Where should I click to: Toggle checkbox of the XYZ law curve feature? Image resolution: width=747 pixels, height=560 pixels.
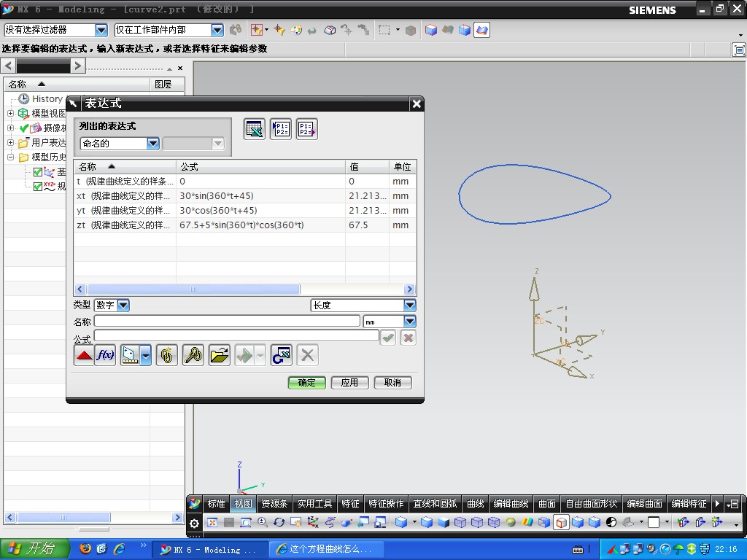(38, 187)
